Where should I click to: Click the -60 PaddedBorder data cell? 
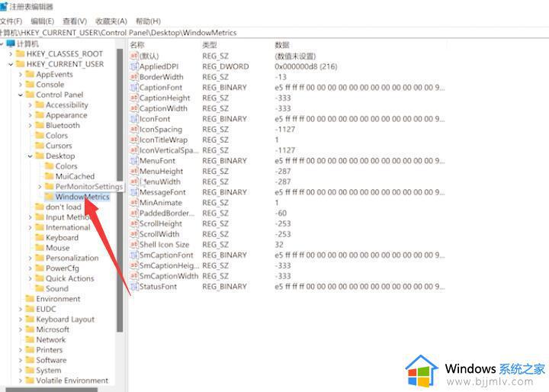pos(281,213)
